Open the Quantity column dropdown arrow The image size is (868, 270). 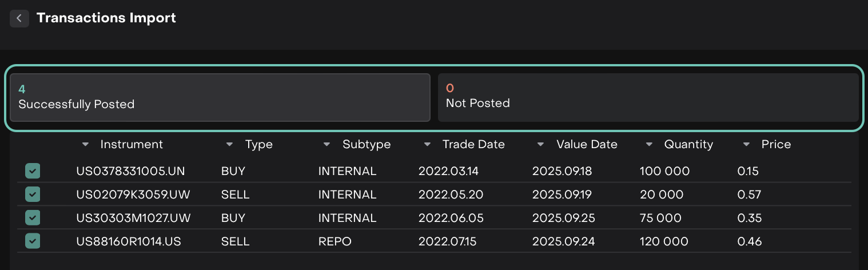tap(649, 145)
